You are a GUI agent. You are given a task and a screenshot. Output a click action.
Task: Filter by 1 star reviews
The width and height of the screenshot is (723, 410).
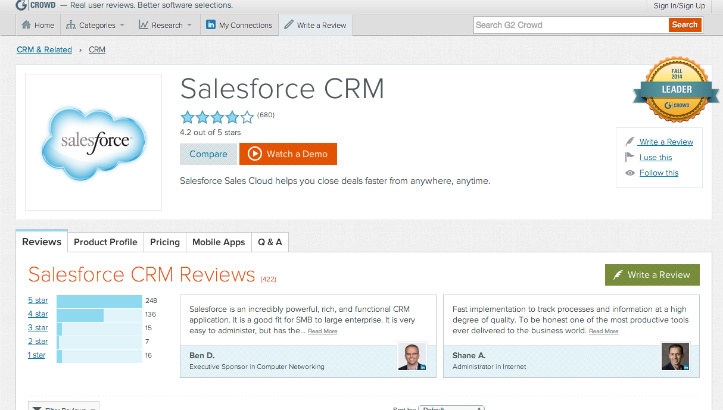36,355
